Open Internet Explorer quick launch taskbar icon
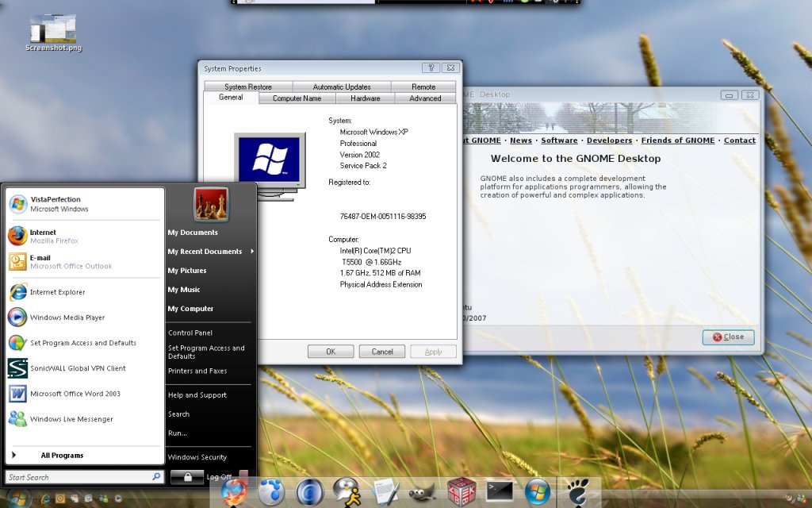The image size is (812, 508). point(45,498)
